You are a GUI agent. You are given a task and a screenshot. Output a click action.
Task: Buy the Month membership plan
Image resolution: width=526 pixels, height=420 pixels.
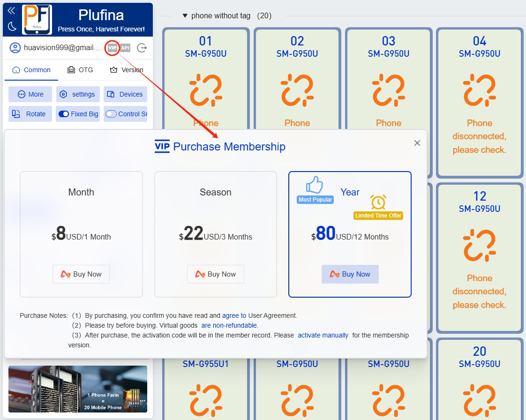point(81,274)
